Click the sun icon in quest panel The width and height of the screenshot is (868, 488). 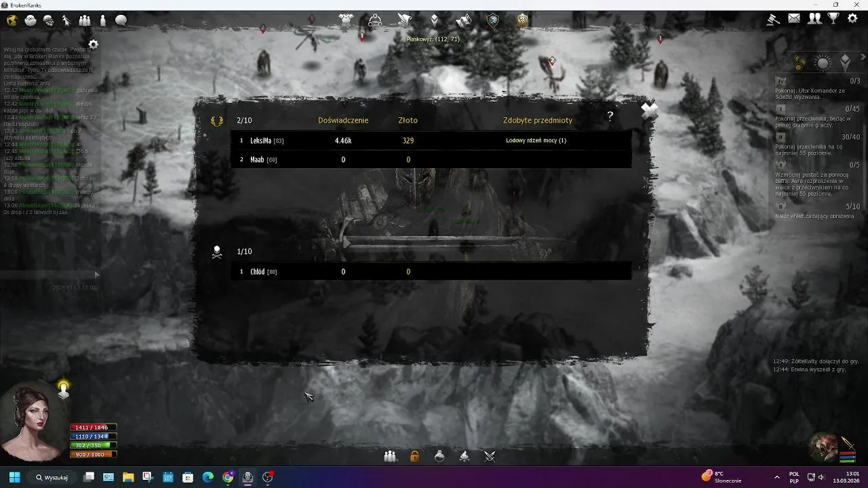[823, 64]
